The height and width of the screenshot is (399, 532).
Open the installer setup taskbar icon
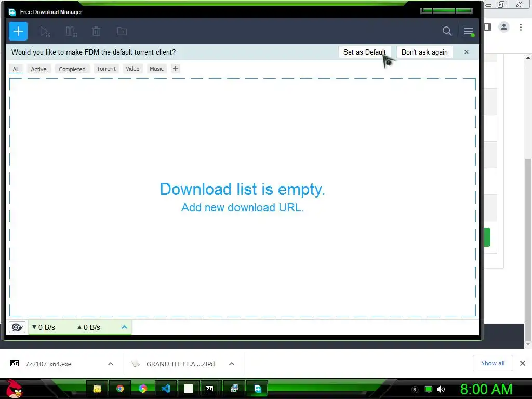pyautogui.click(x=234, y=389)
